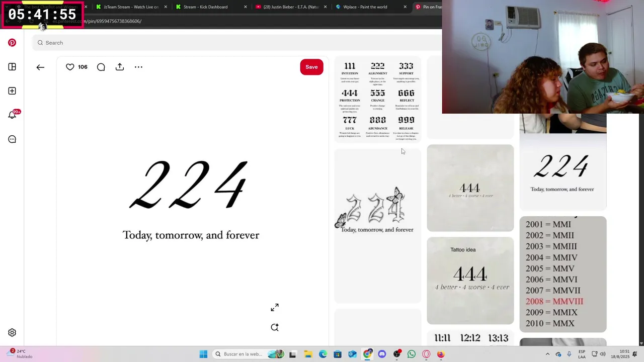This screenshot has width=644, height=362.
Task: Open File Explorer from the taskbar
Action: click(307, 354)
